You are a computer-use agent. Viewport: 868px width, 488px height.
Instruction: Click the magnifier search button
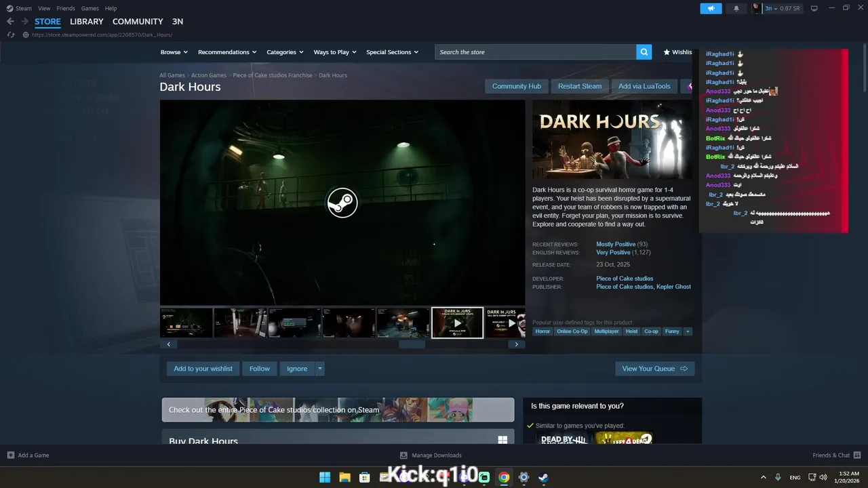(x=644, y=52)
